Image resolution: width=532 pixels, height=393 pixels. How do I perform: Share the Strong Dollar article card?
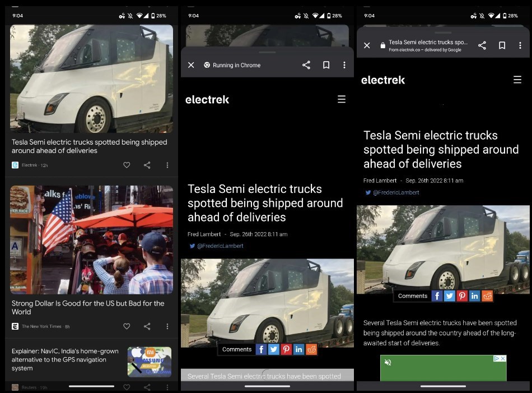(147, 326)
